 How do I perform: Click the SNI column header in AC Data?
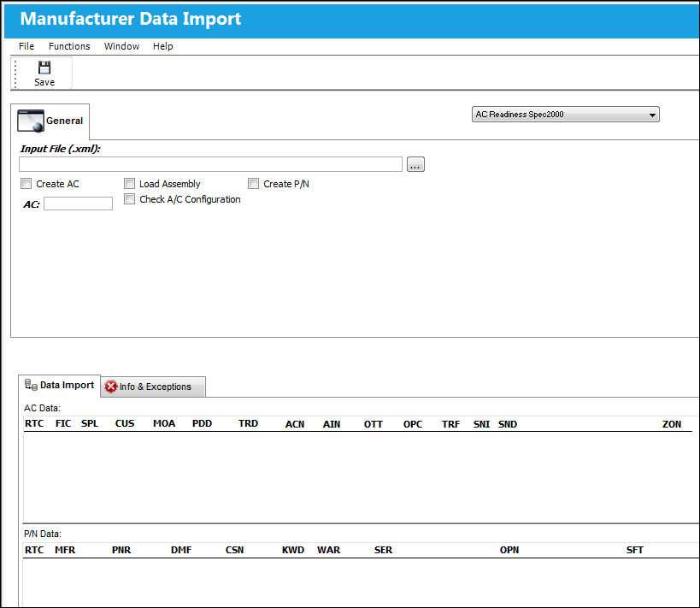click(x=482, y=424)
